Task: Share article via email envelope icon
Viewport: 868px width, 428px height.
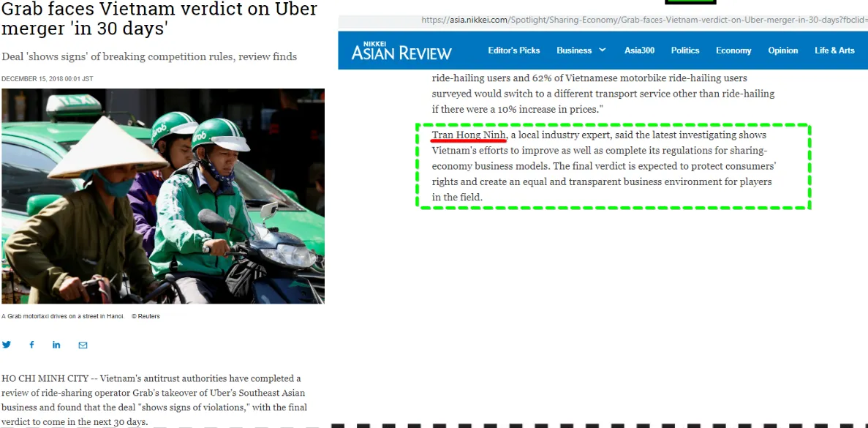Action: [83, 345]
